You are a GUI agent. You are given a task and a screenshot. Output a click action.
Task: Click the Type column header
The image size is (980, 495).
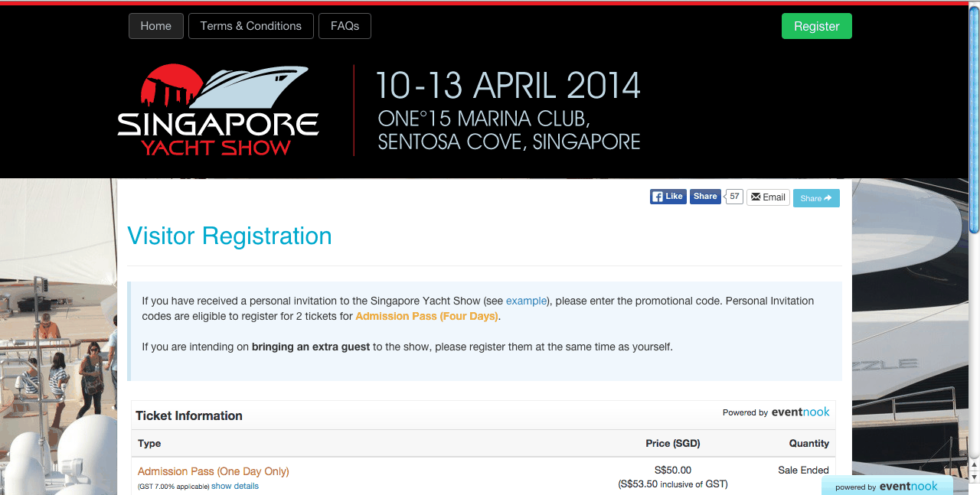[x=149, y=443]
